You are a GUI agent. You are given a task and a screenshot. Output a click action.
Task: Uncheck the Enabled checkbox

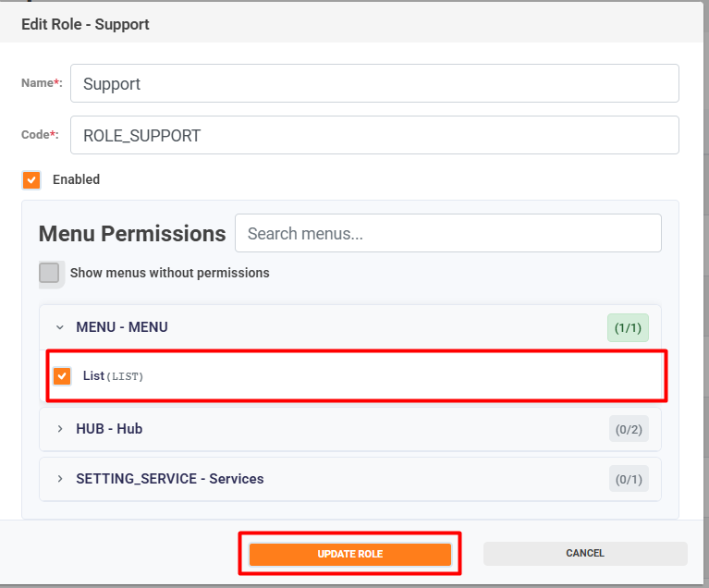pos(31,179)
